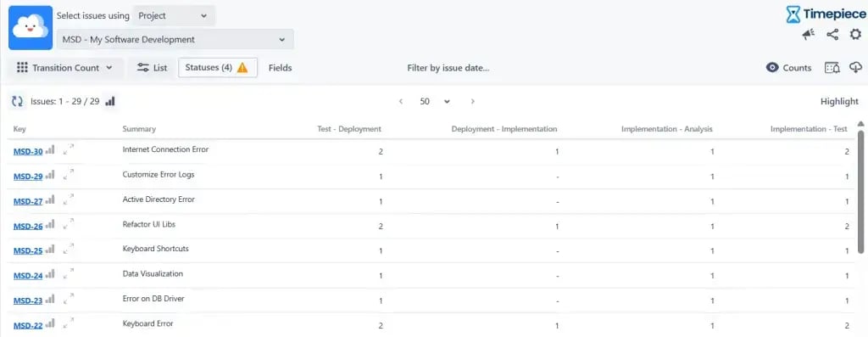This screenshot has width=868, height=337.
Task: Go to previous page arrow
Action: pos(401,101)
